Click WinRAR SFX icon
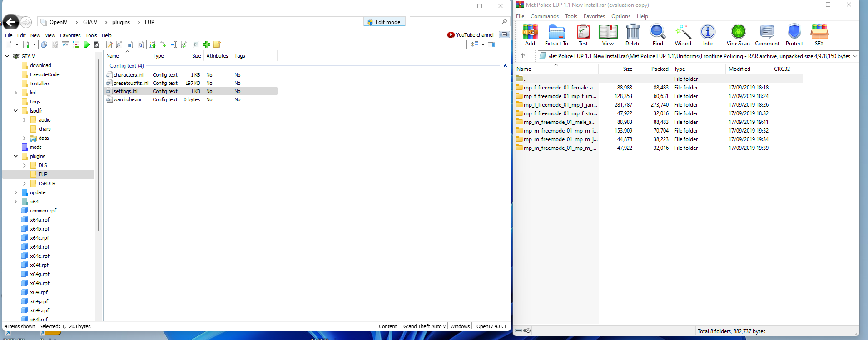The height and width of the screenshot is (340, 868). (819, 35)
